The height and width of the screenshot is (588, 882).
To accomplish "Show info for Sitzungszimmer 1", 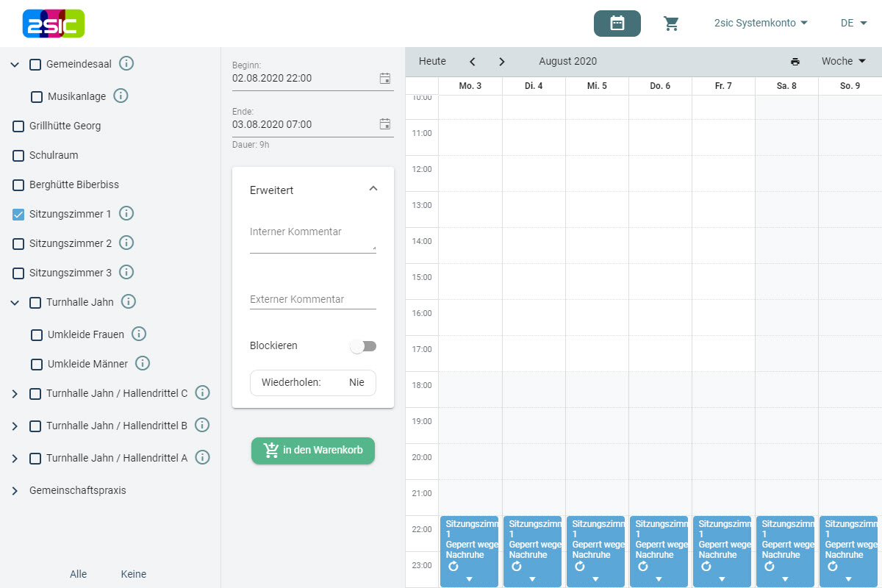I will tap(126, 214).
